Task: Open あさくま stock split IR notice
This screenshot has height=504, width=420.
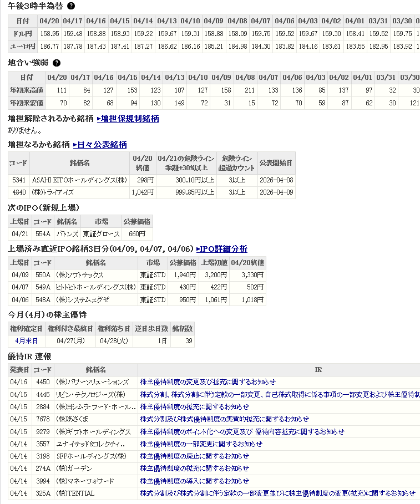Action: (224, 419)
